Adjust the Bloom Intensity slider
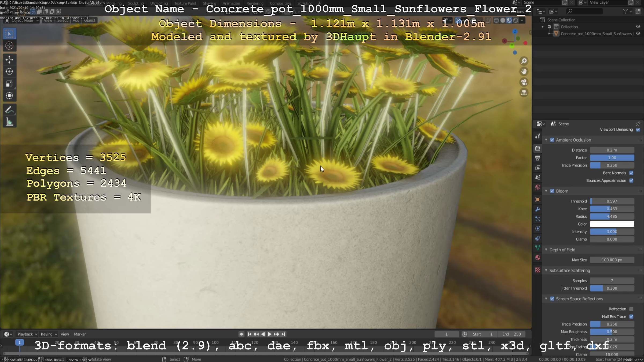This screenshot has height=362, width=644. [612, 232]
